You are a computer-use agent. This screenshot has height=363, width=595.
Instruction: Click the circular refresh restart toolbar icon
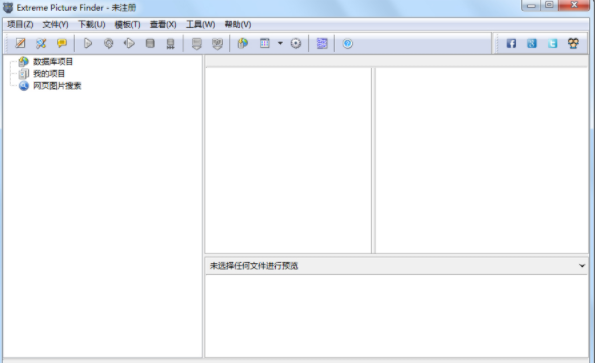(109, 43)
